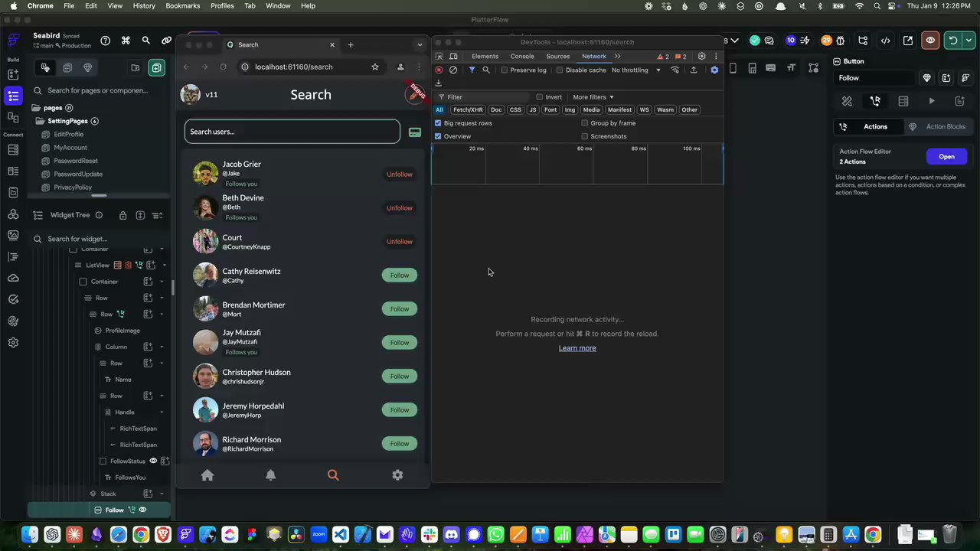Click the Search for widget field
The height and width of the screenshot is (551, 980).
tap(100, 239)
